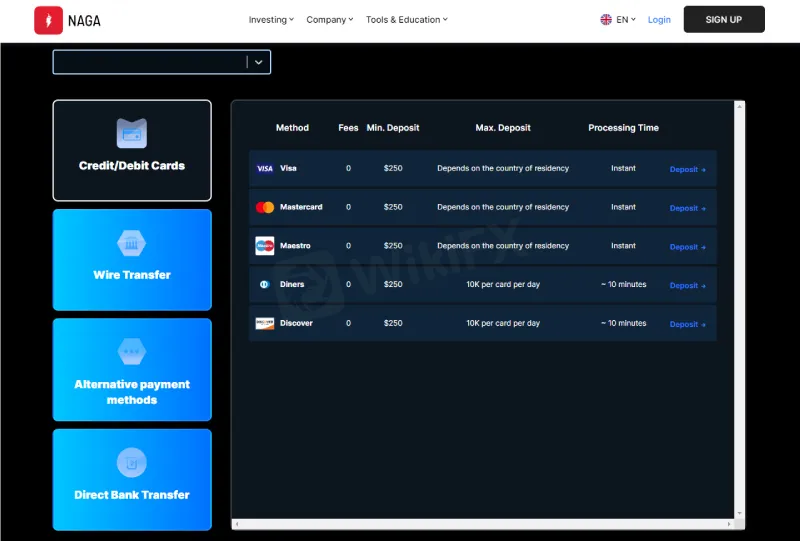800x541 pixels.
Task: Click the Fees column header
Action: [x=348, y=128]
